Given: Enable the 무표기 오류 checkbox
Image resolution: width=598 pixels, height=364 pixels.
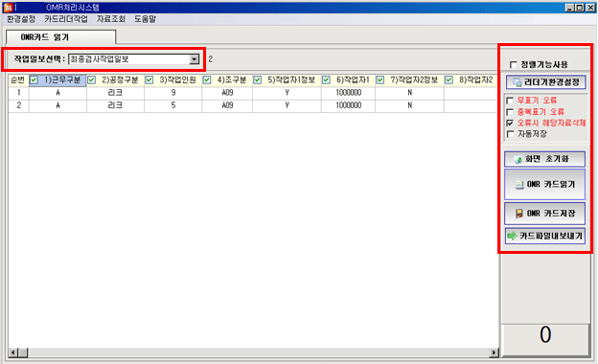Looking at the screenshot, I should [x=510, y=101].
